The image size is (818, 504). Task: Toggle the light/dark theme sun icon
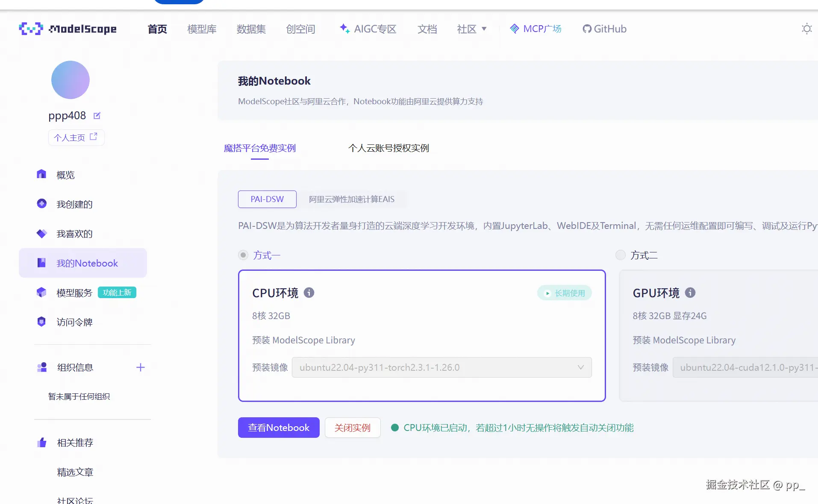806,29
